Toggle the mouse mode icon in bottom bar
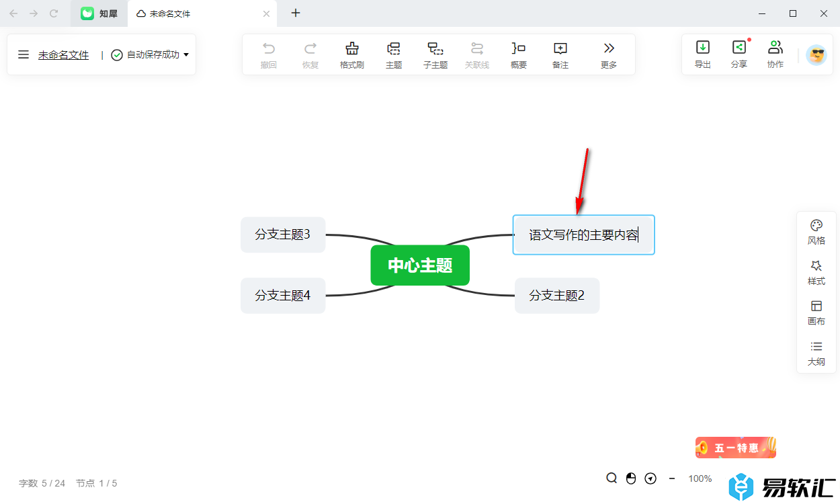 (x=631, y=478)
